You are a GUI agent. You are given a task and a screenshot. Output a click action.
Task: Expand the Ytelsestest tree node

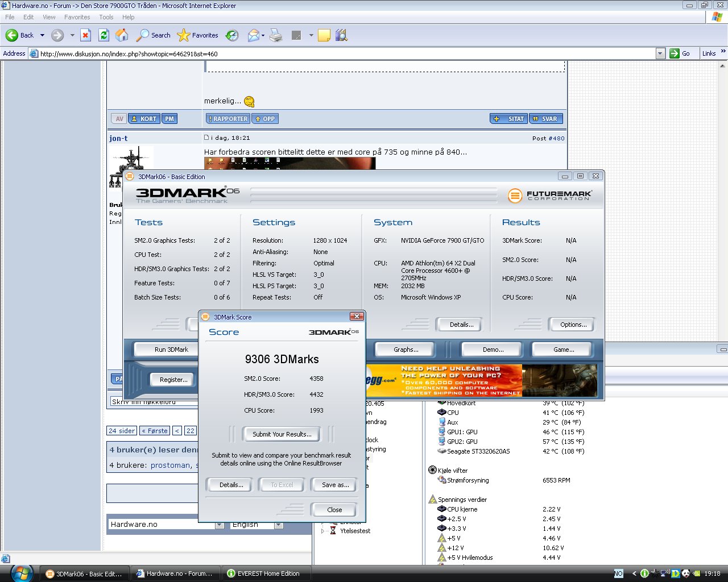[x=322, y=531]
